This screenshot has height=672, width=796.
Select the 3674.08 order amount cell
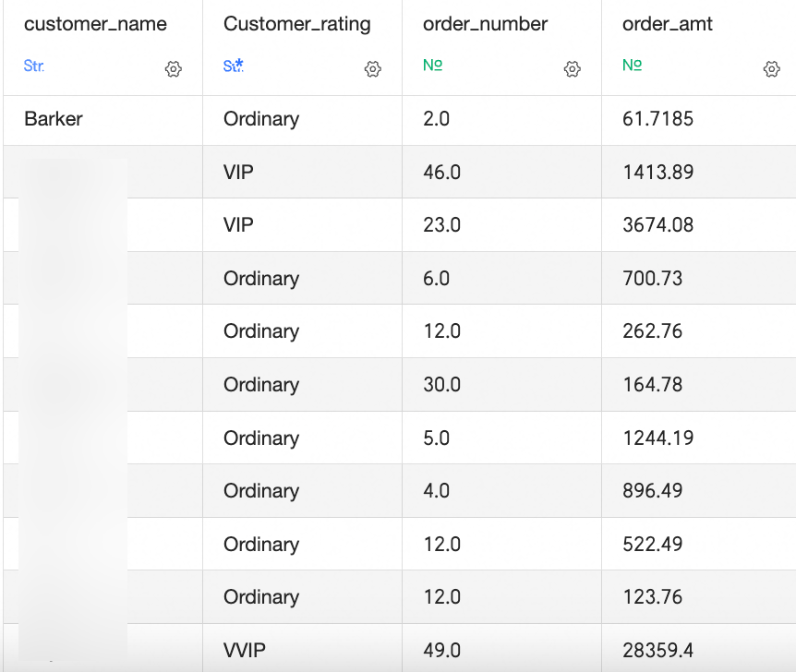tap(657, 225)
